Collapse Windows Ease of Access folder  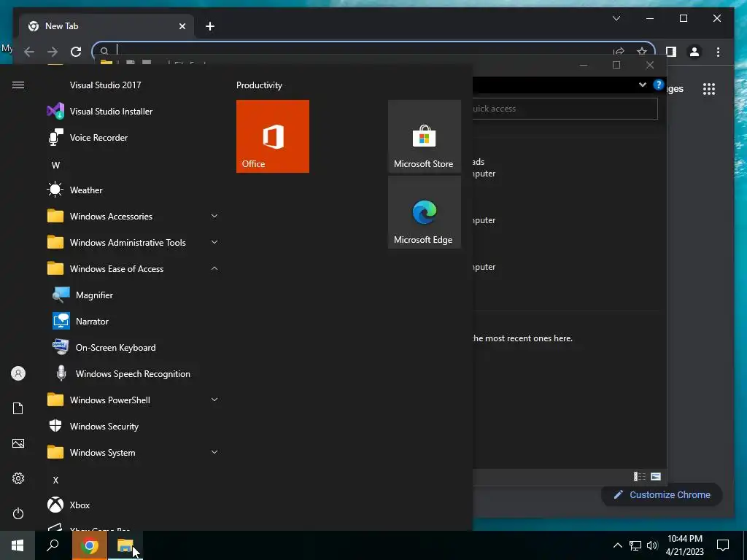click(133, 268)
